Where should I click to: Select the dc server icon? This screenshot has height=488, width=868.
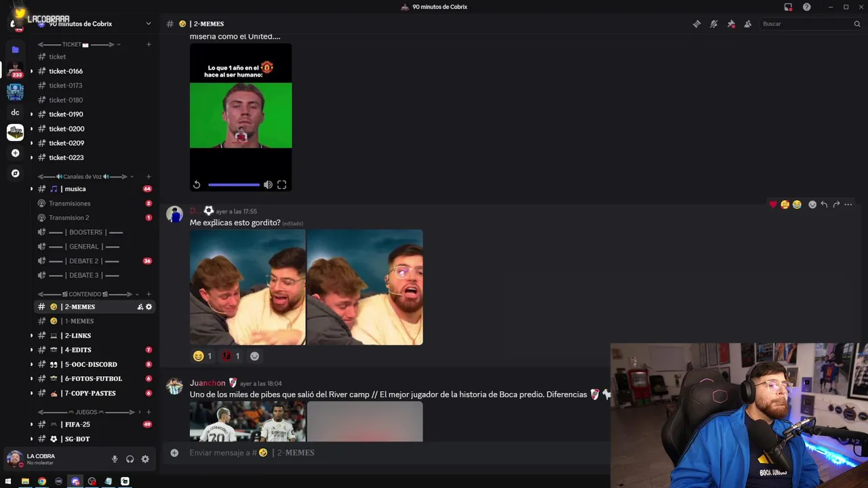[15, 113]
